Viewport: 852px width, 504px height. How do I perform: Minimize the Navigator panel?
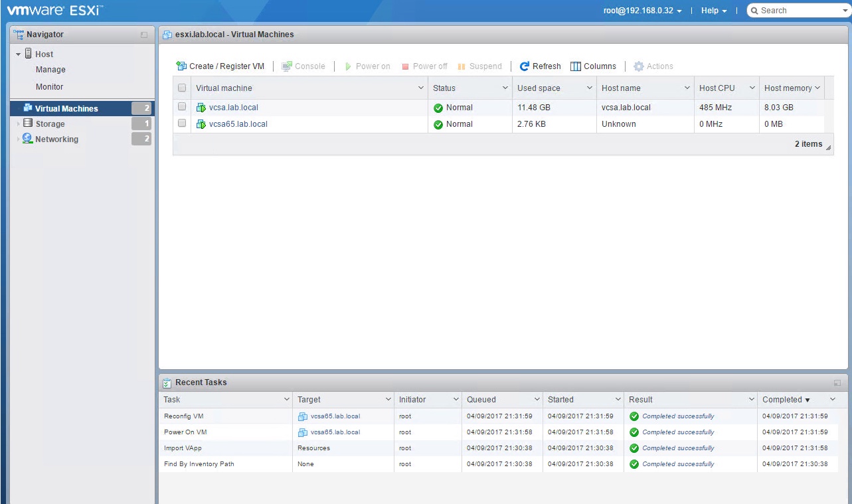(144, 35)
